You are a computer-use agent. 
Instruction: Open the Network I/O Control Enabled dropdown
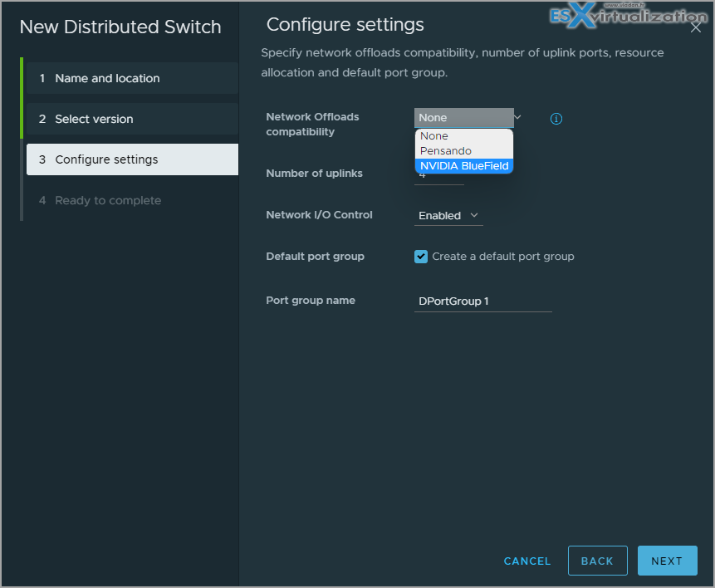pyautogui.click(x=448, y=216)
